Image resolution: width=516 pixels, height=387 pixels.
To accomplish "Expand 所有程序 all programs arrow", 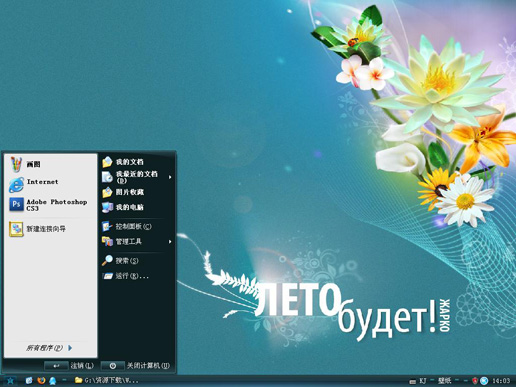I will (70, 348).
